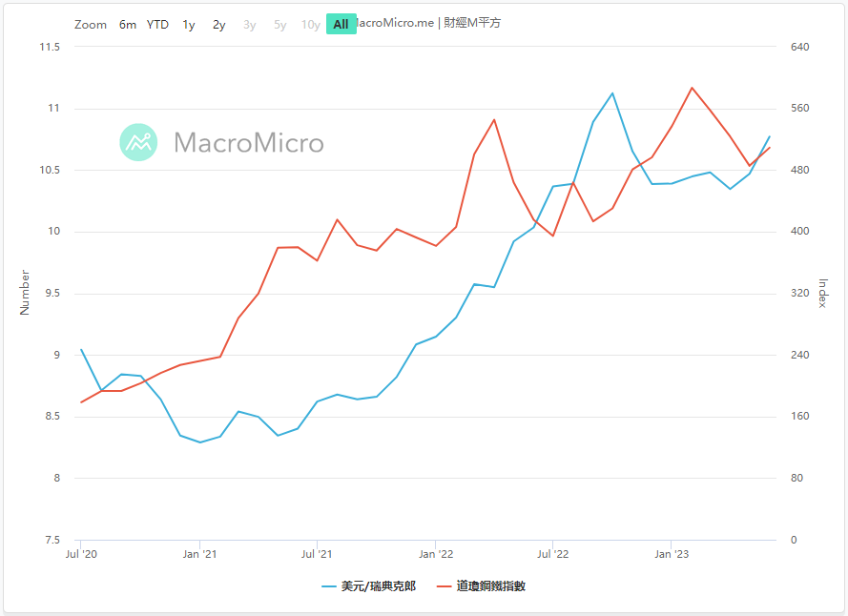
Task: Click the highlighted All zoom button
Action: coord(341,25)
